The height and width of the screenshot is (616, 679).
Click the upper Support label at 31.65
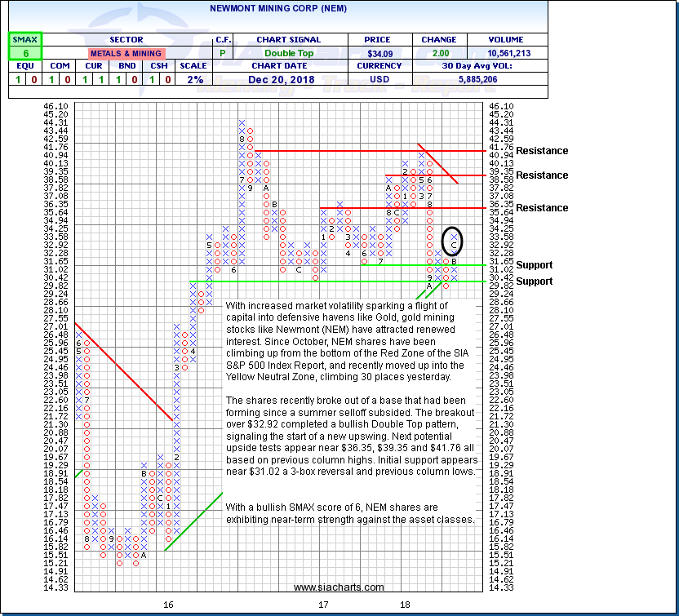point(534,265)
